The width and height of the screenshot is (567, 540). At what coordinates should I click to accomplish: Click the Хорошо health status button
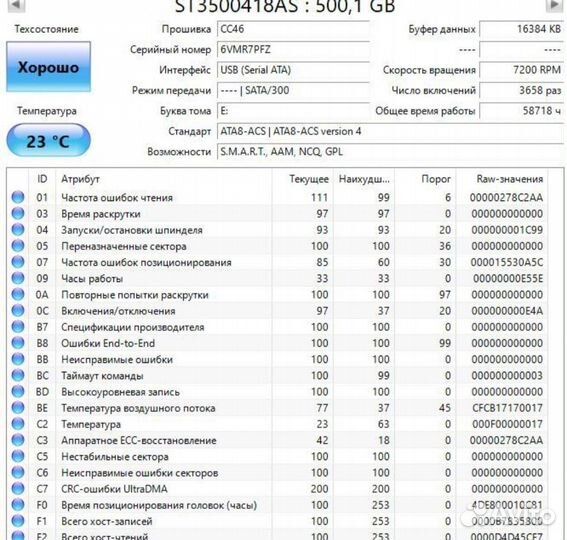pyautogui.click(x=48, y=67)
